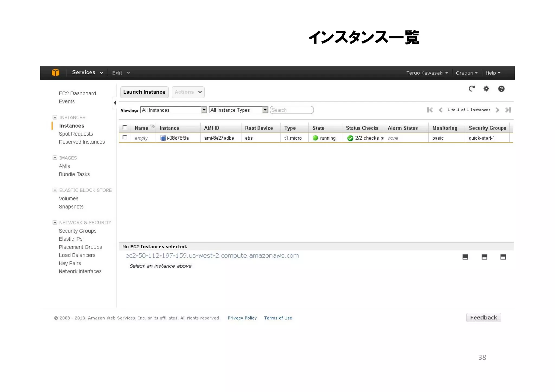
Task: Click the help question mark icon
Action: tap(501, 89)
